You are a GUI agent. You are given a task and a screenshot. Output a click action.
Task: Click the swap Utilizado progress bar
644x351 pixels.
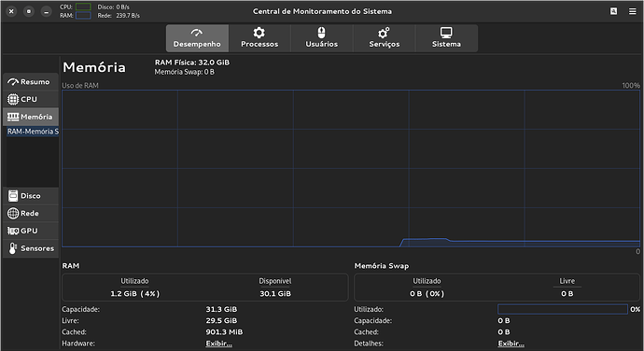(x=562, y=309)
